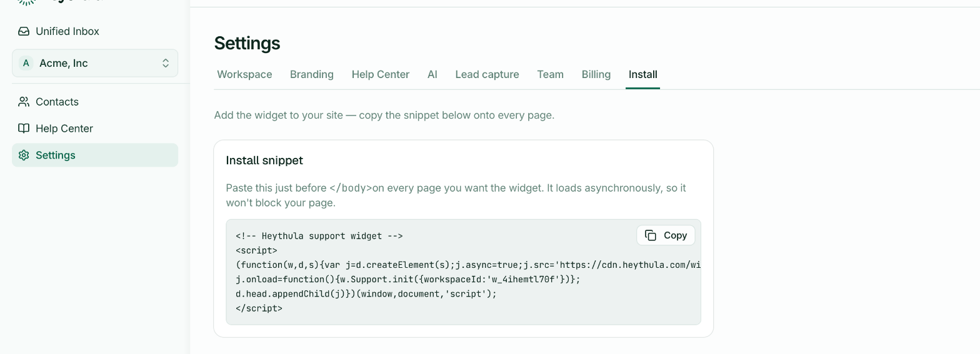The width and height of the screenshot is (980, 354).
Task: Click the Install snippet heading
Action: [264, 160]
